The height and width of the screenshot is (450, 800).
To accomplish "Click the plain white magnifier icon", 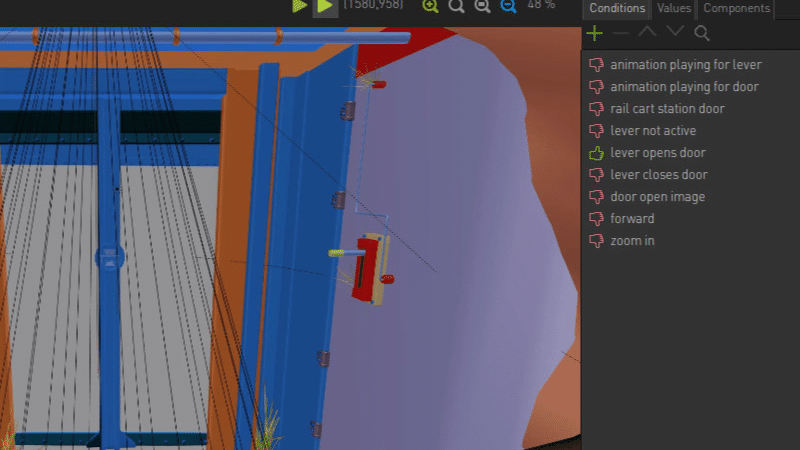I will pos(456,6).
